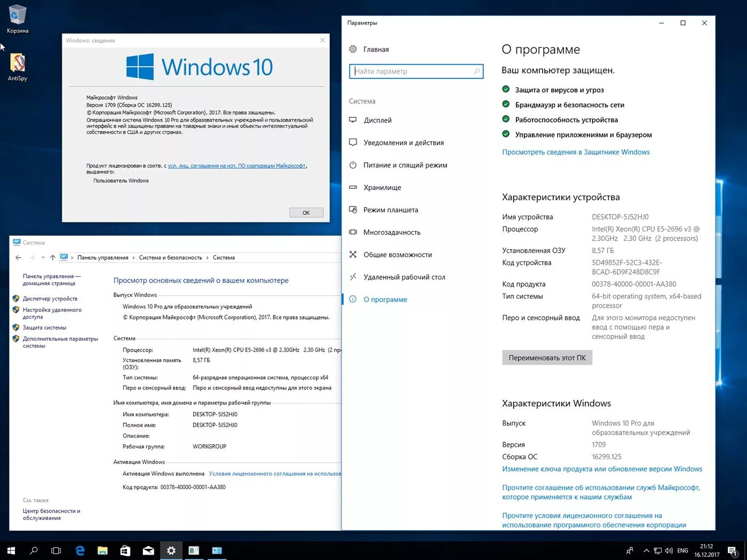Open Action Center notifications in tray
This screenshot has height=560, width=747.
point(733,550)
